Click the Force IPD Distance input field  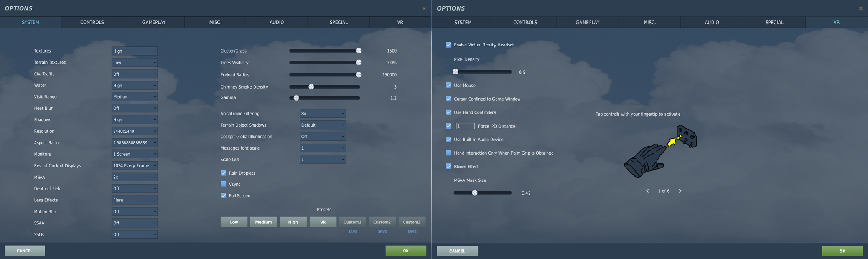click(465, 126)
